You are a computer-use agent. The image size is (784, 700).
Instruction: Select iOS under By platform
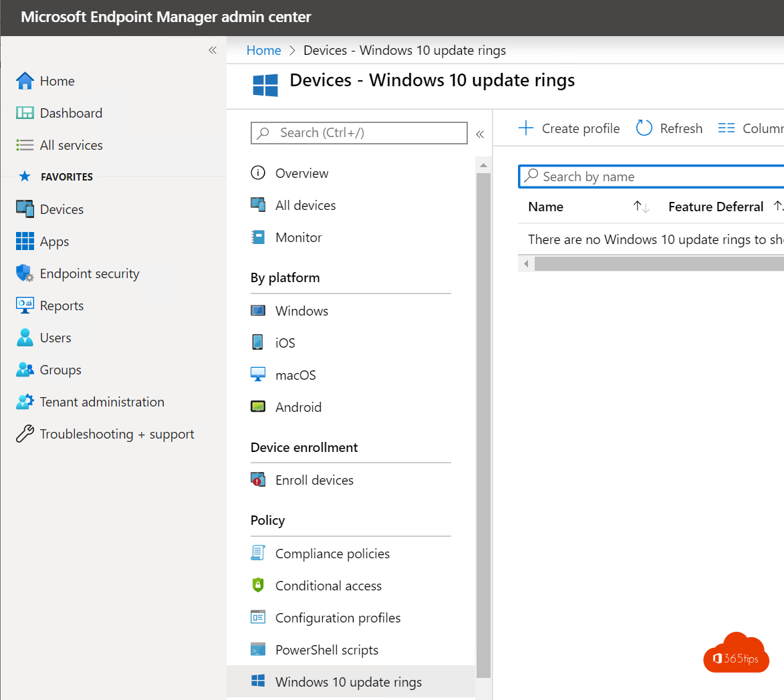[285, 343]
